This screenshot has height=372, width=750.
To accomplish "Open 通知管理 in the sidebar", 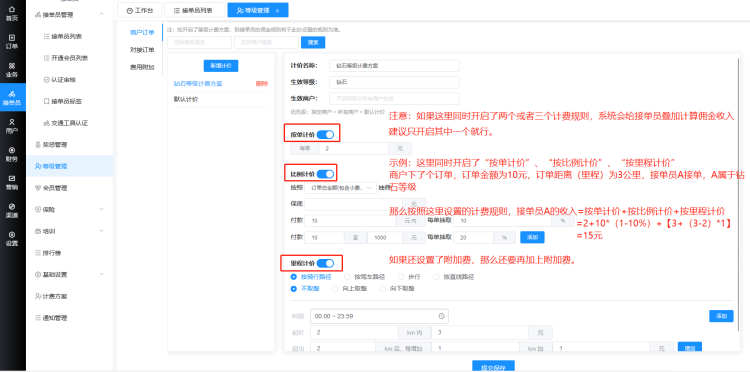I will (55, 318).
